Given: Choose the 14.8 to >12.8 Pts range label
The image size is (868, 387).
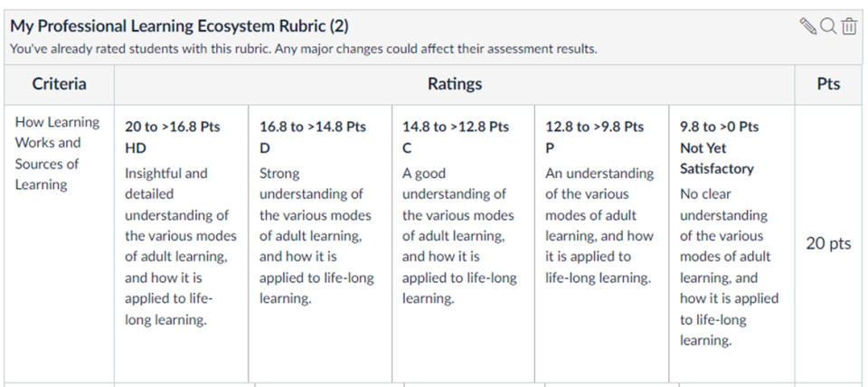Looking at the screenshot, I should click(456, 127).
